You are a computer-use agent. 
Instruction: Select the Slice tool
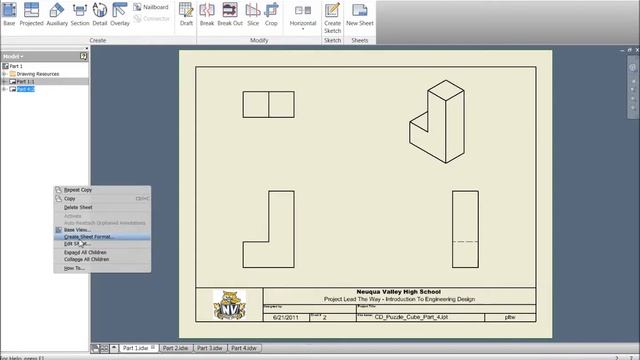tap(253, 14)
